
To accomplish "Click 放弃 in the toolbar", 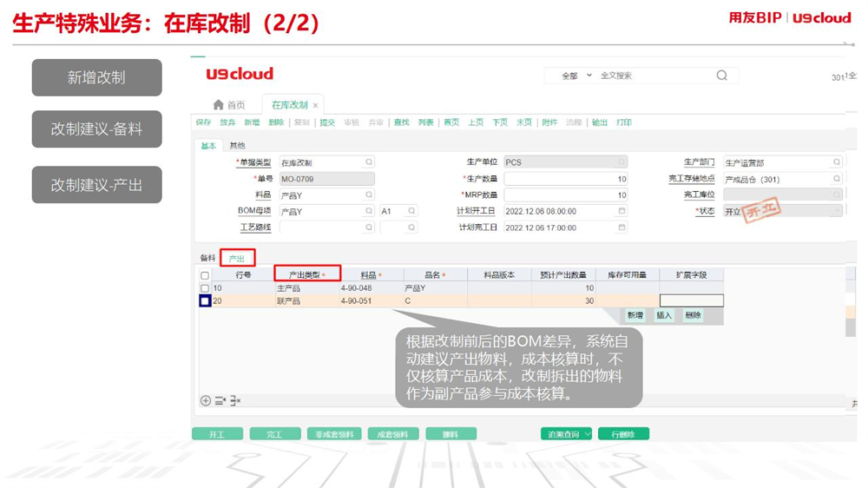I will point(227,122).
